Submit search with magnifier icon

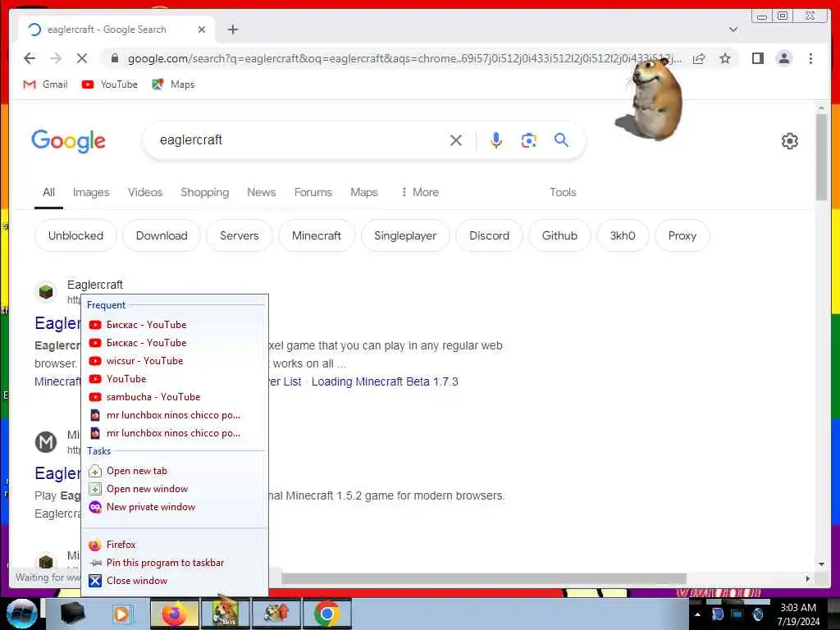coord(561,139)
